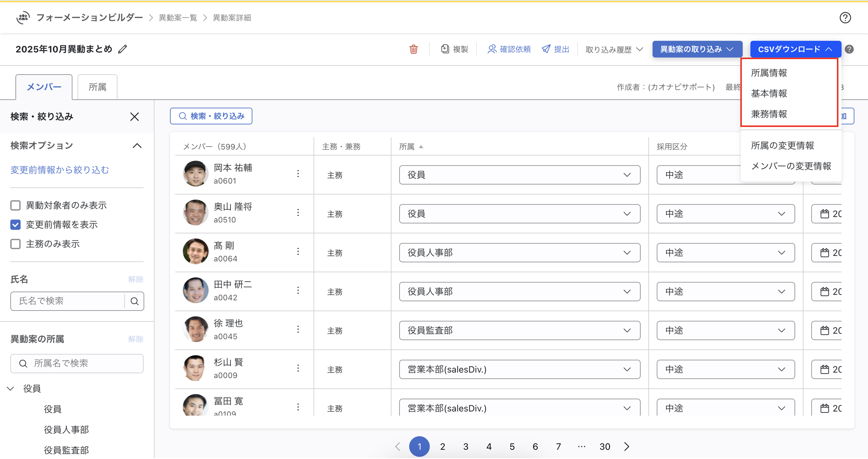Click the 変更前情報から絞り込む link

tap(60, 170)
